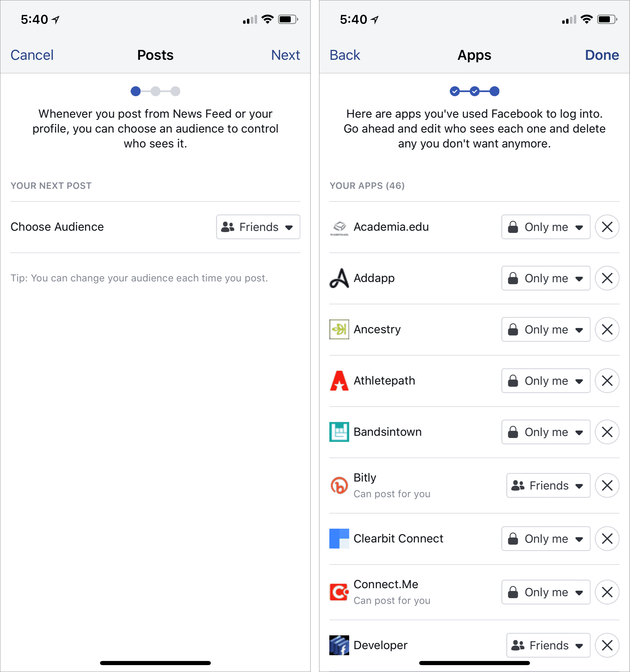Remove the Academia.edu app

point(607,227)
